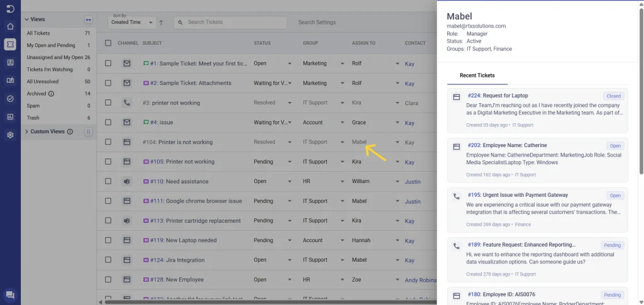The width and height of the screenshot is (644, 305).
Task: Select checkbox for ticket #2 Attachments
Action: [108, 83]
